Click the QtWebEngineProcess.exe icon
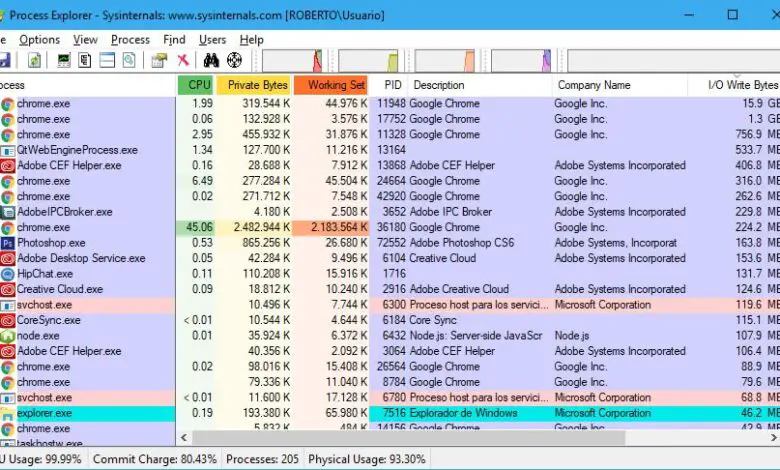The height and width of the screenshot is (470, 780). [7, 150]
